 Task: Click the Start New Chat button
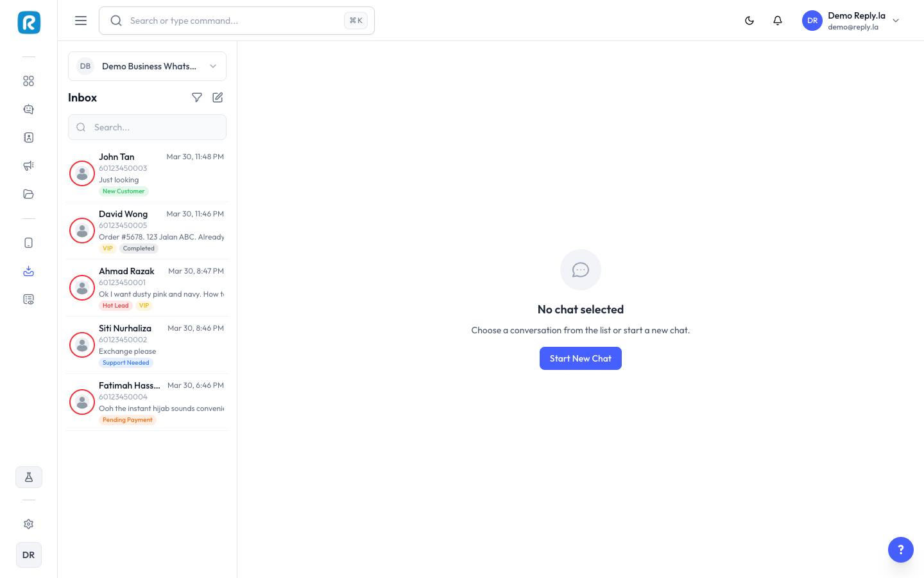point(581,358)
